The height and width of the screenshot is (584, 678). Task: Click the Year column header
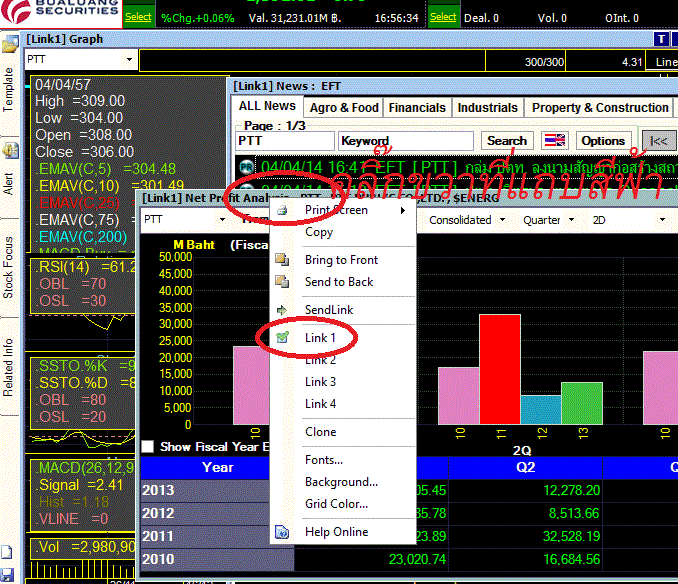click(x=217, y=468)
